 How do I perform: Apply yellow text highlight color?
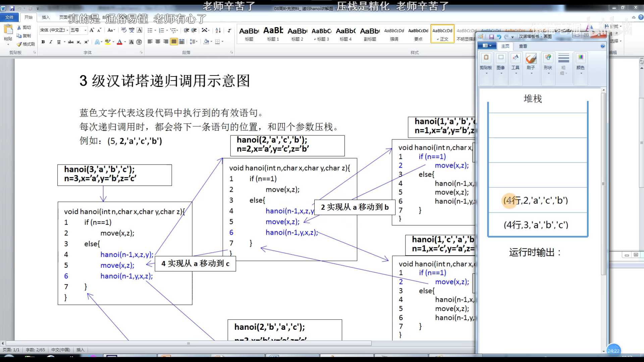click(x=107, y=42)
